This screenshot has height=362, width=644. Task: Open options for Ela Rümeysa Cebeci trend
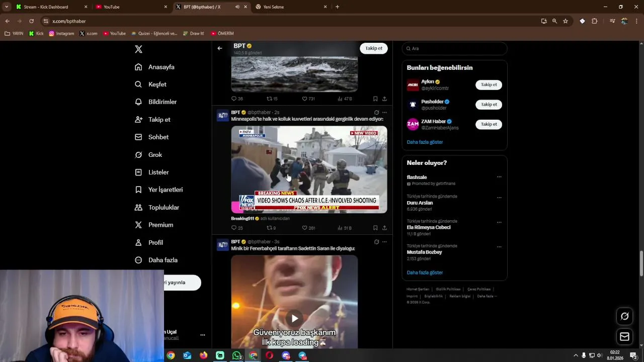499,222
